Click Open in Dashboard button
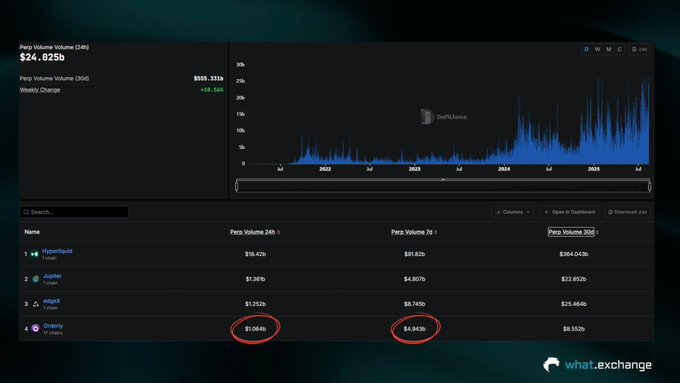Viewport: 680px width, 383px height. click(570, 212)
